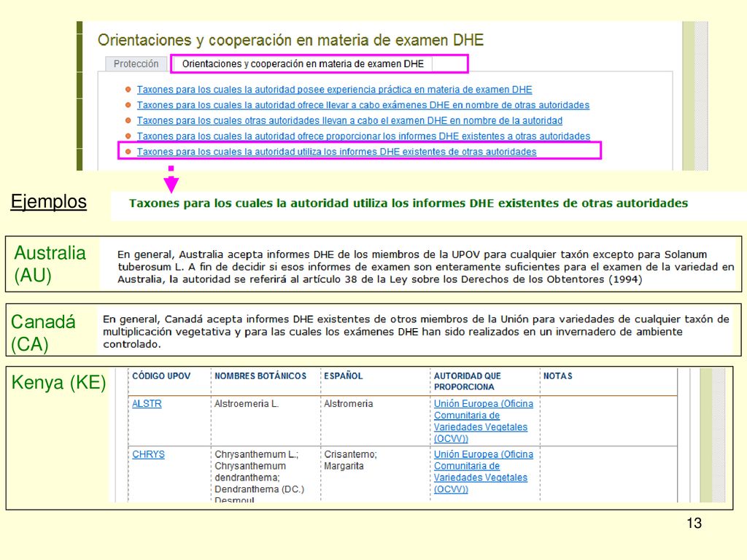The image size is (747, 560).
Task: Open link utiliza informes DHE existentes de otras autoridades
Action: 337,152
